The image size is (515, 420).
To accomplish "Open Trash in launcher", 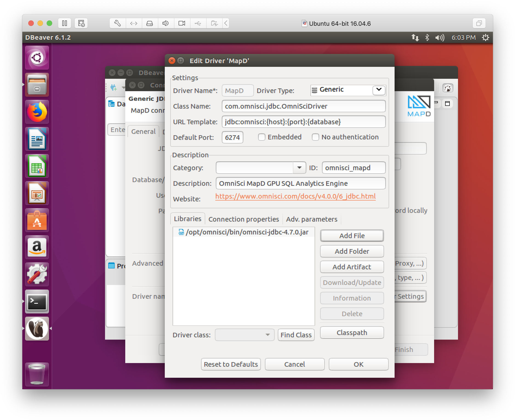I will [37, 375].
